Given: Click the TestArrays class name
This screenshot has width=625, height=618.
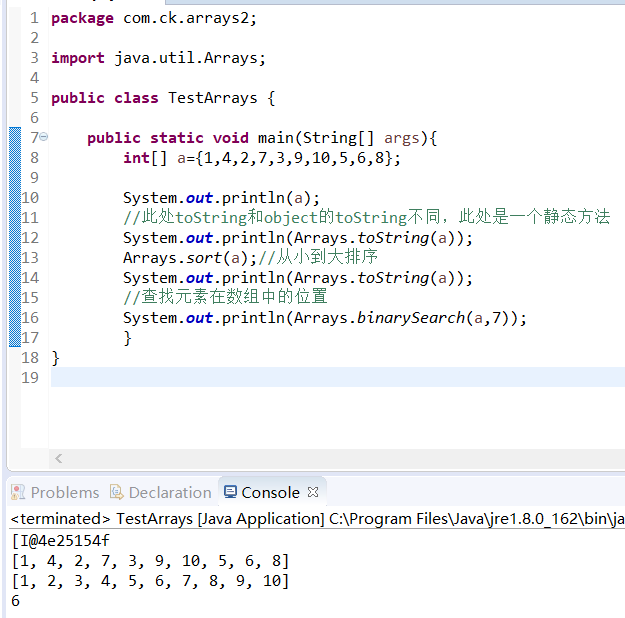Looking at the screenshot, I should point(212,98).
